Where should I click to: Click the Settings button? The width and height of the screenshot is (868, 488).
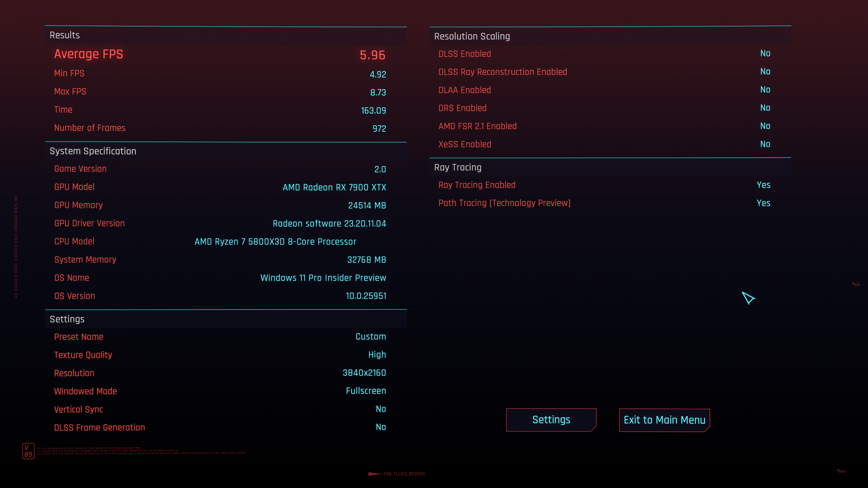click(x=551, y=420)
